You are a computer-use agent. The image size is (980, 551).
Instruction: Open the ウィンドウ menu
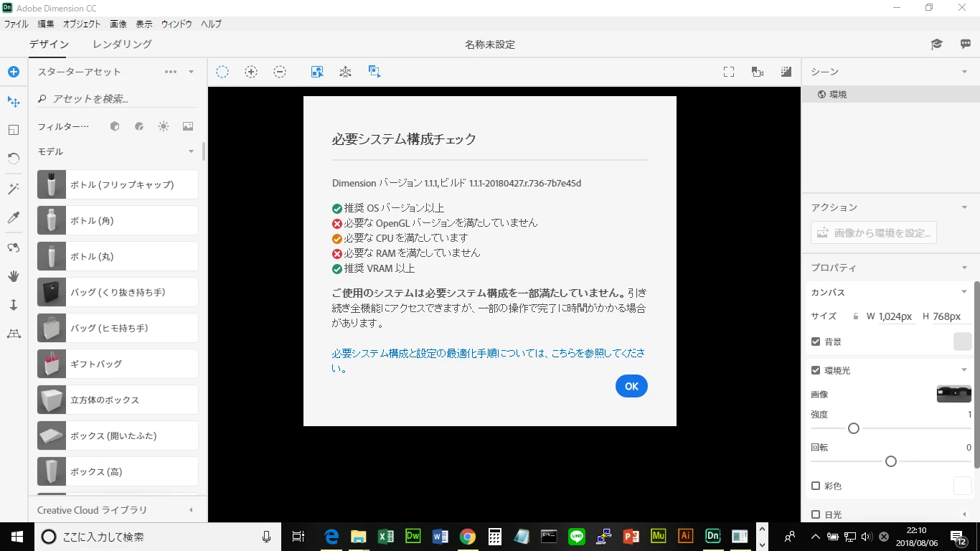coord(176,24)
